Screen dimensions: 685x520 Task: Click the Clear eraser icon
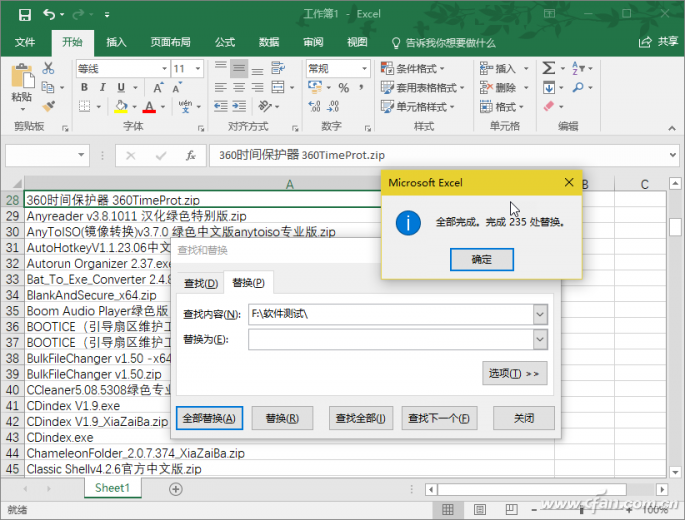(x=549, y=106)
